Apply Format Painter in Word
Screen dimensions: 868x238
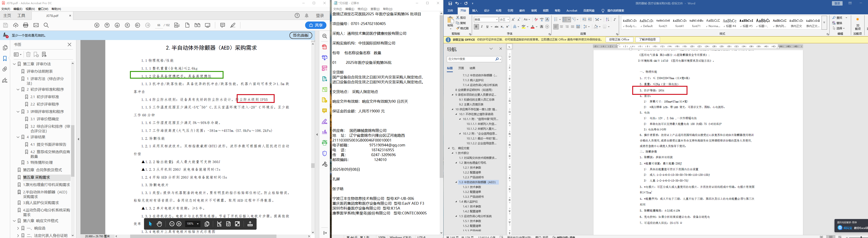(x=462, y=28)
